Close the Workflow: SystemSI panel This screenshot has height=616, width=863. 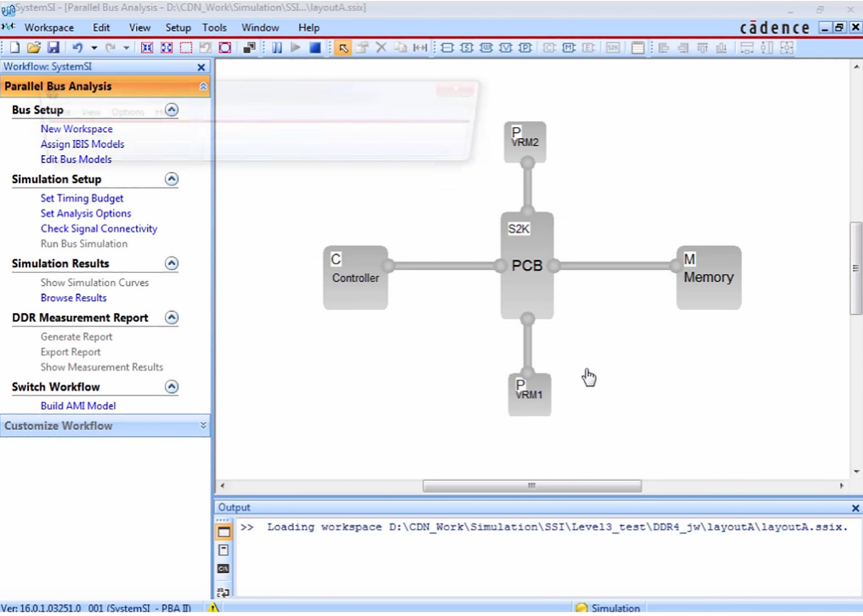click(x=202, y=67)
